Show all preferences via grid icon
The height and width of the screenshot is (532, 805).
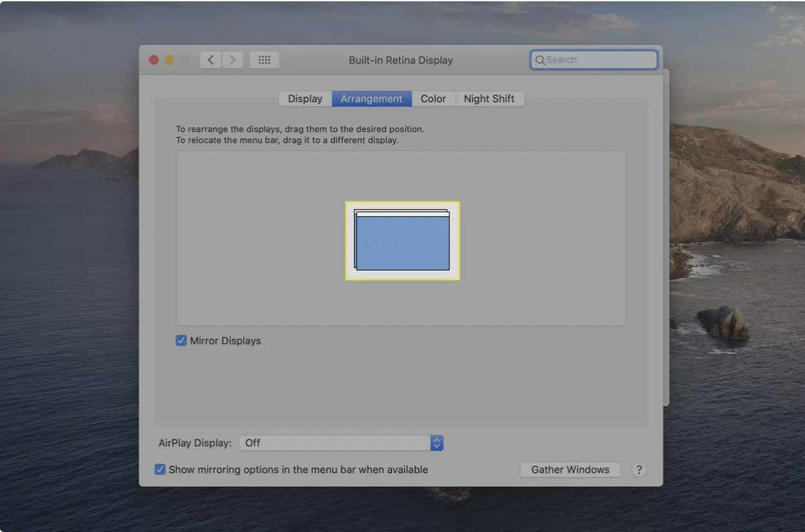click(264, 60)
